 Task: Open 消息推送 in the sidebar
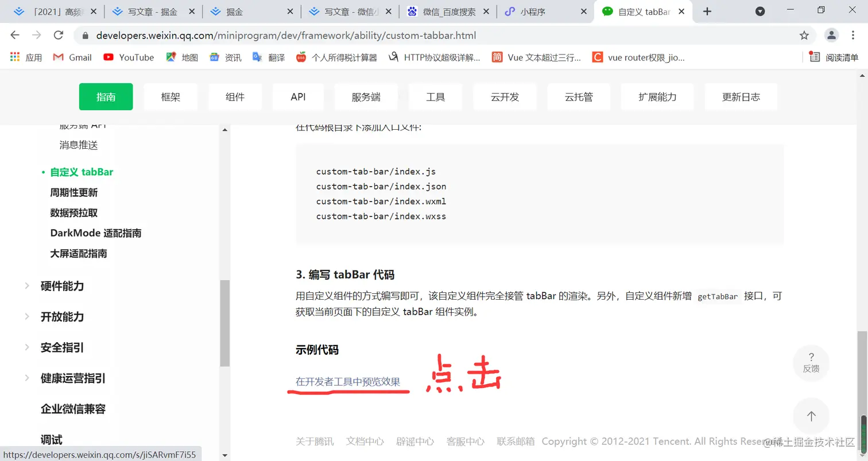tap(79, 145)
